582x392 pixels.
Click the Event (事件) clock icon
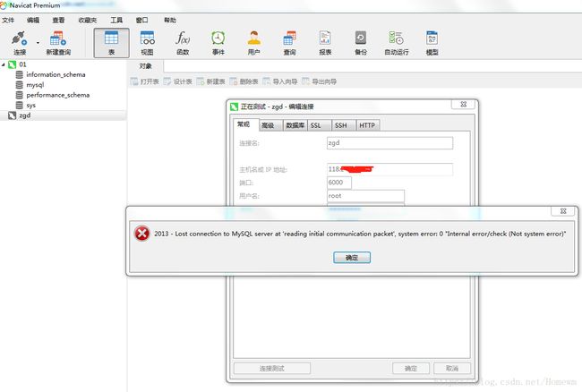[x=218, y=43]
